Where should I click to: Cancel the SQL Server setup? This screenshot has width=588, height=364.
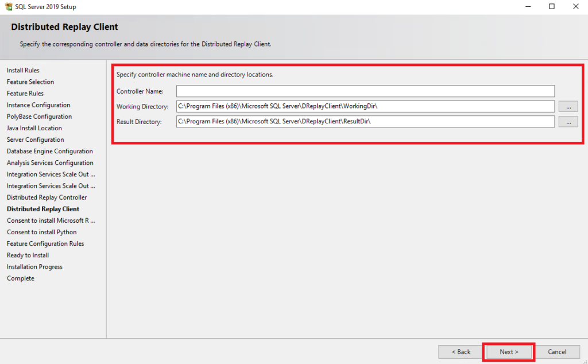pos(557,351)
